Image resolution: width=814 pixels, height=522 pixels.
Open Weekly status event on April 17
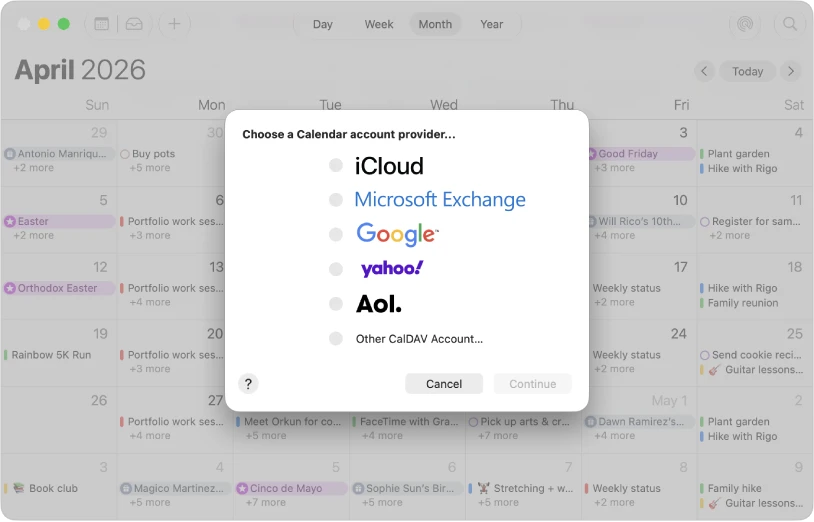[627, 288]
